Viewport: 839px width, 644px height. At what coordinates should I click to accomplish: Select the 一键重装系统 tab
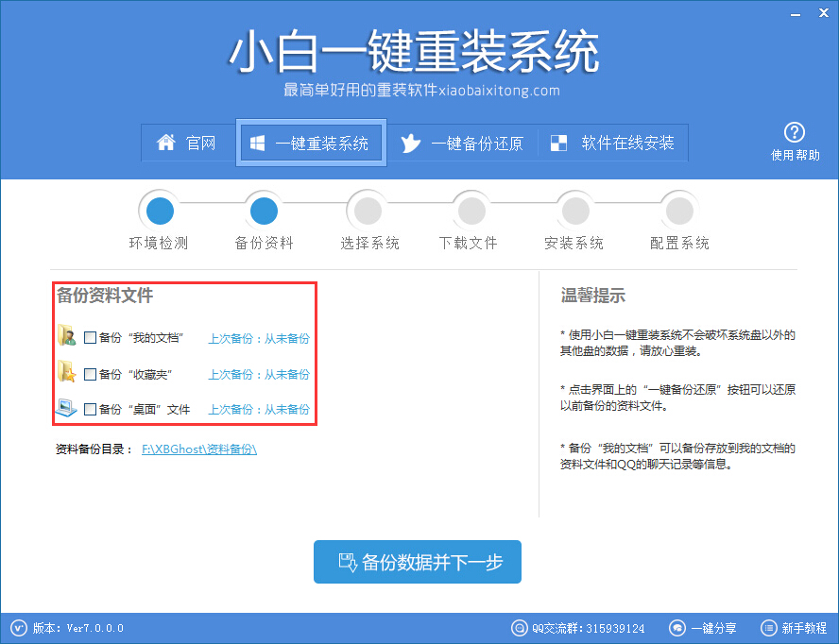click(310, 144)
